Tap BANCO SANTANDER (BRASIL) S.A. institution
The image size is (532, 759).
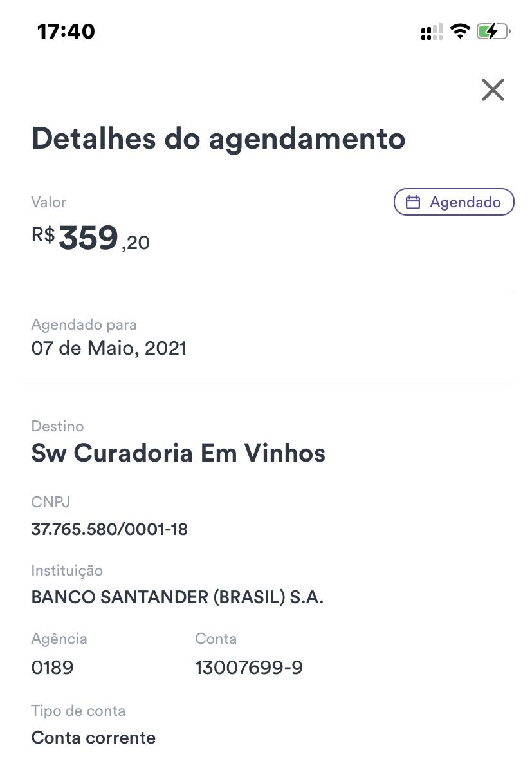pyautogui.click(x=177, y=597)
